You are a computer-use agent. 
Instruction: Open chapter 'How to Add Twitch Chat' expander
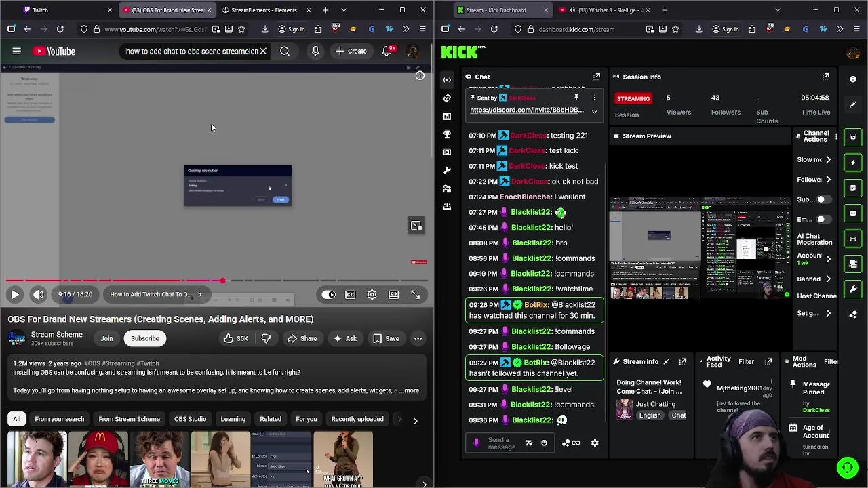click(x=155, y=294)
